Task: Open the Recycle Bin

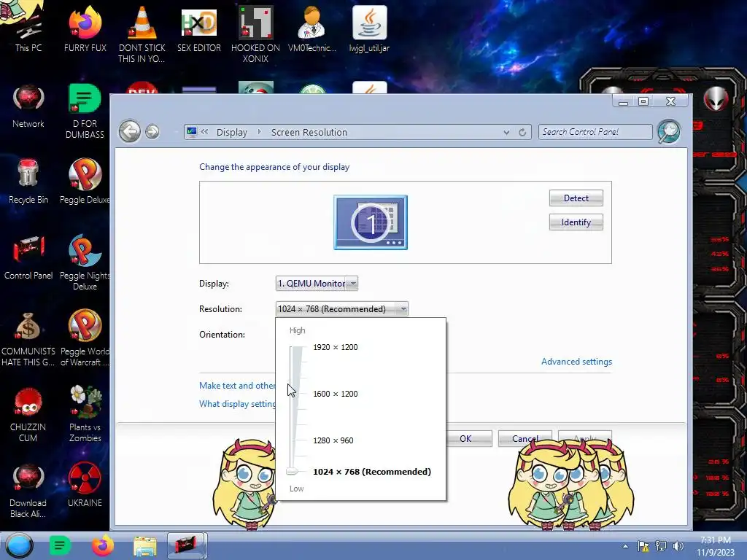Action: pos(28,181)
